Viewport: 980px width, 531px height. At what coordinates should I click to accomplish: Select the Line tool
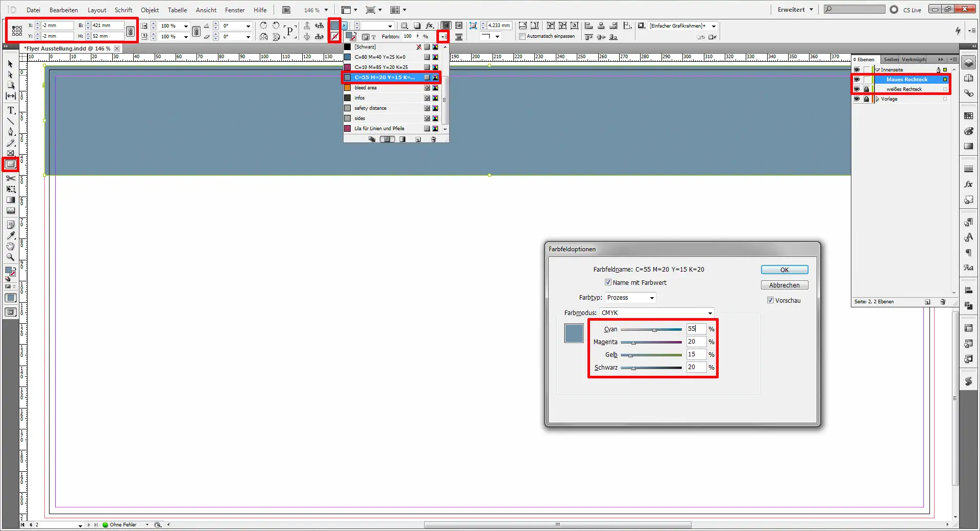coord(10,121)
